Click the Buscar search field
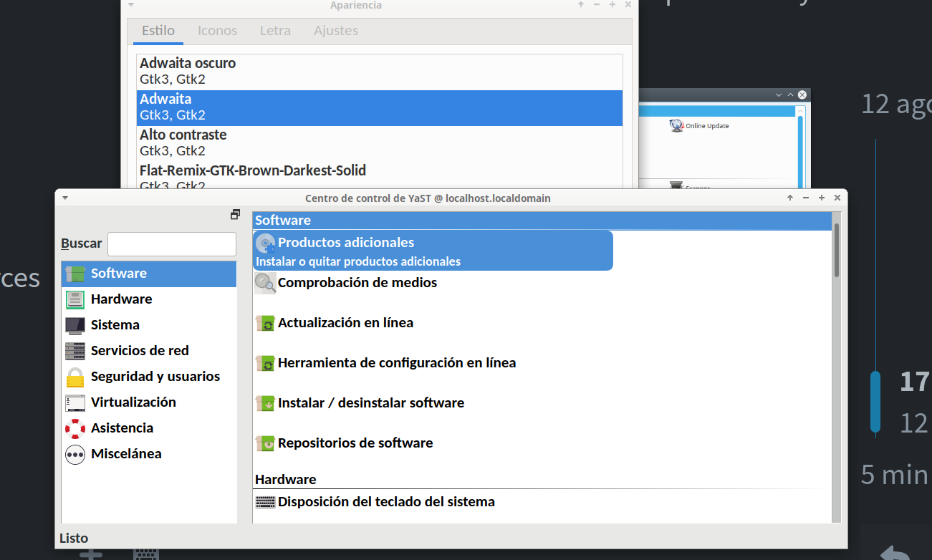The image size is (932, 560). (171, 243)
